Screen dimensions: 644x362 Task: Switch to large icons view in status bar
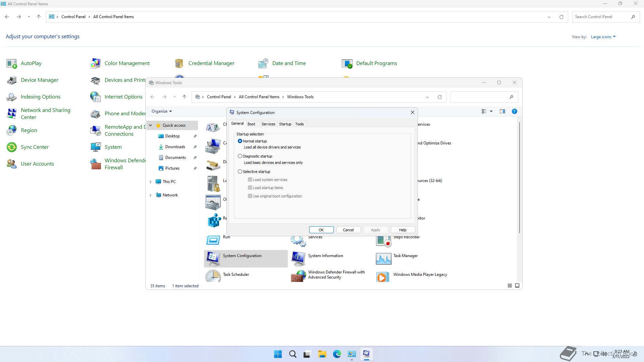(x=517, y=286)
